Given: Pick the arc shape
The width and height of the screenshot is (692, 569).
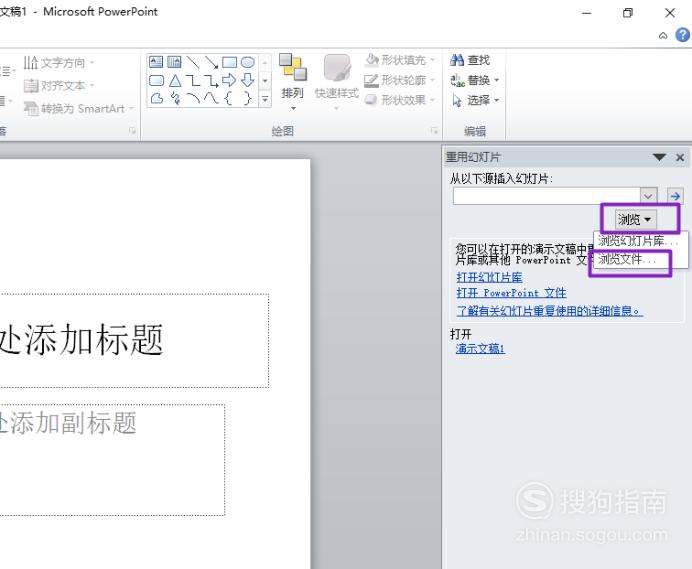Looking at the screenshot, I should tap(193, 98).
